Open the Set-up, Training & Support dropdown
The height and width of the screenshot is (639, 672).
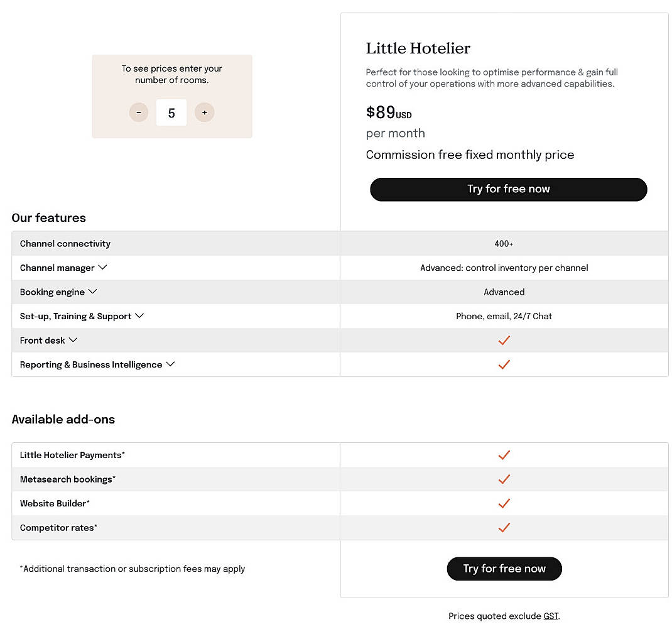[139, 316]
